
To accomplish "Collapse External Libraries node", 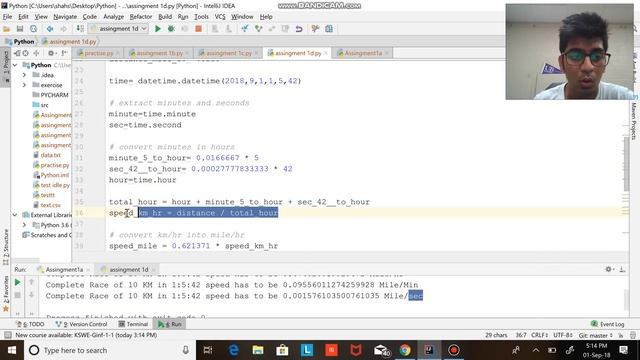I will click(15, 215).
